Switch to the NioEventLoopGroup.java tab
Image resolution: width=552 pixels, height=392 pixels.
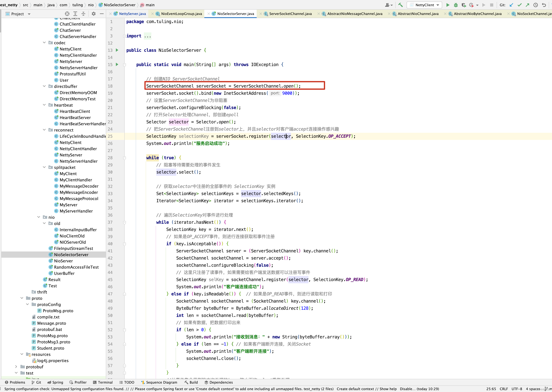(181, 14)
